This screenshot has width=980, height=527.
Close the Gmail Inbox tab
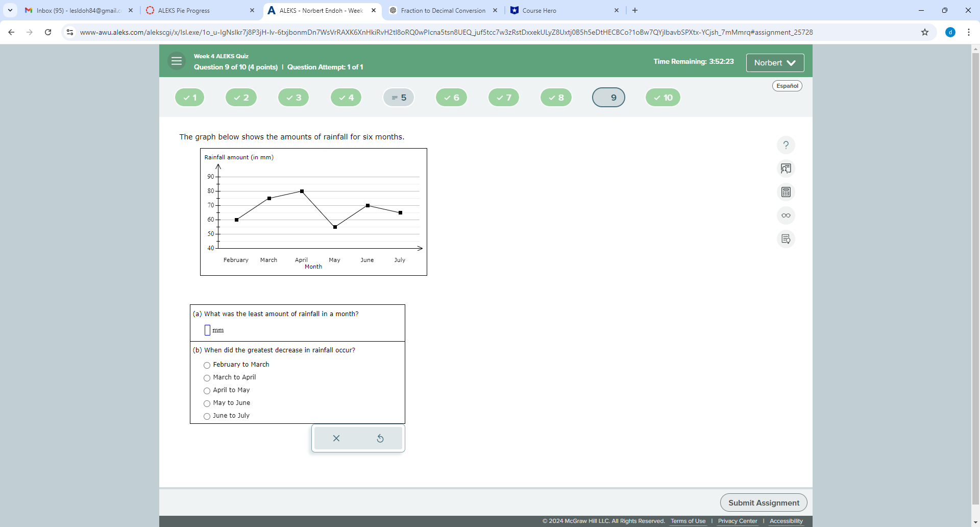(x=131, y=10)
